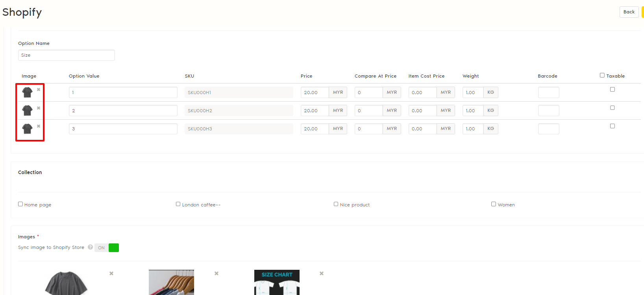Screen dimensions: 644x295
Task: Select the Size Chart product thumbnail
Action: click(277, 282)
